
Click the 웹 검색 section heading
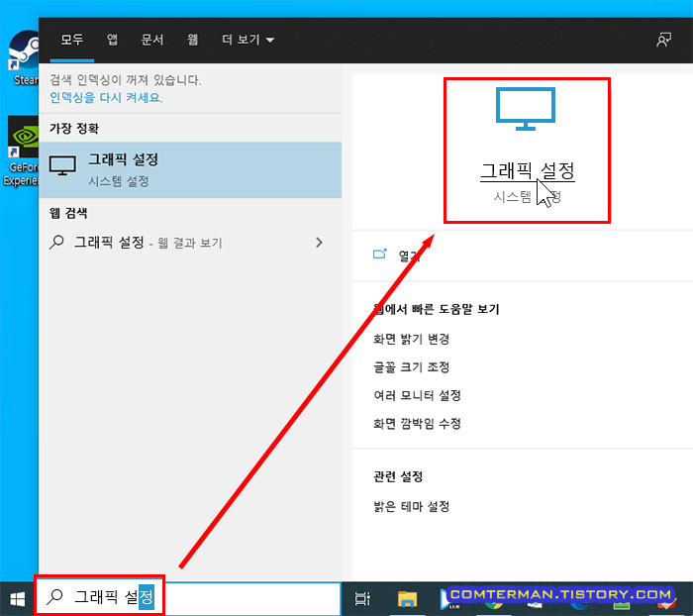pos(68,213)
